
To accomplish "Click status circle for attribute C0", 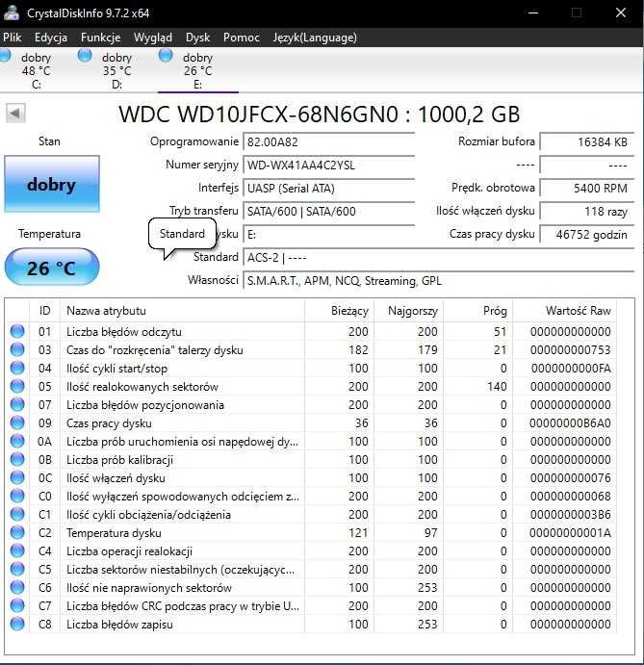I will (17, 496).
